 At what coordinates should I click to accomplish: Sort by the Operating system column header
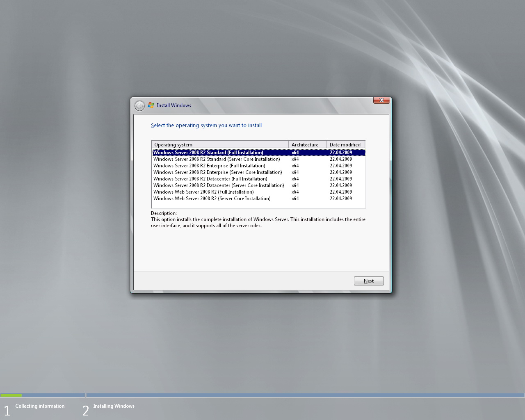pos(220,144)
